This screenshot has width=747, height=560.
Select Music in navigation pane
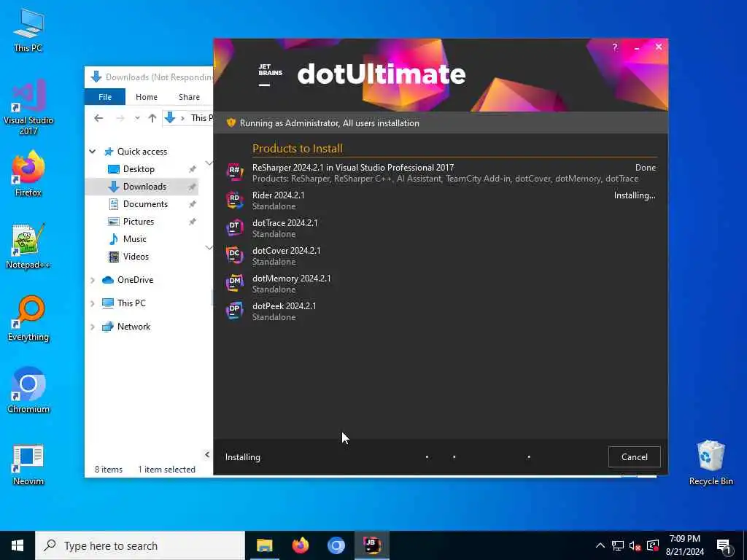[x=134, y=239]
